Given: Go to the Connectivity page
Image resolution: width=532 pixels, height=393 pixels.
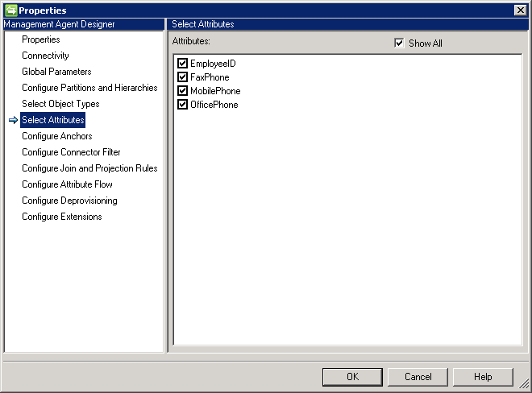Looking at the screenshot, I should pos(45,56).
